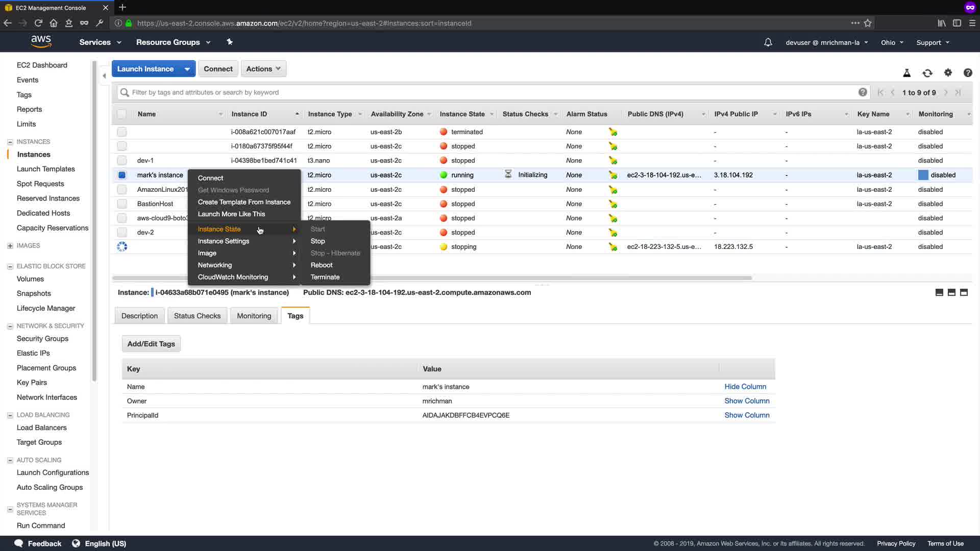Open the notifications bell icon
The height and width of the screenshot is (551, 980).
click(768, 42)
